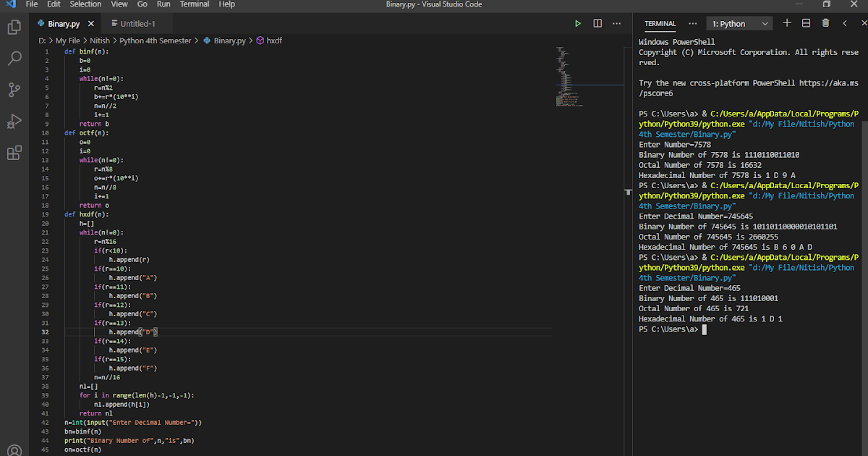
Task: Split the terminal panel
Action: coord(807,23)
